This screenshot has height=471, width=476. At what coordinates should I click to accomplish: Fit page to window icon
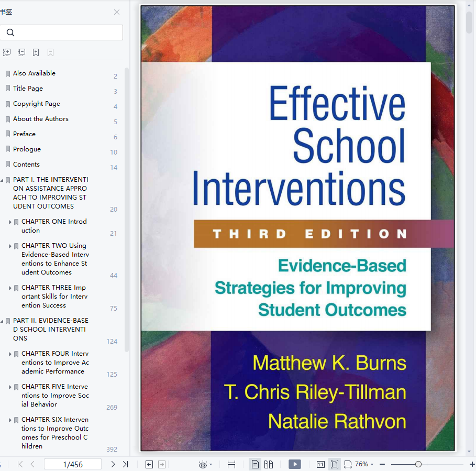(334, 464)
